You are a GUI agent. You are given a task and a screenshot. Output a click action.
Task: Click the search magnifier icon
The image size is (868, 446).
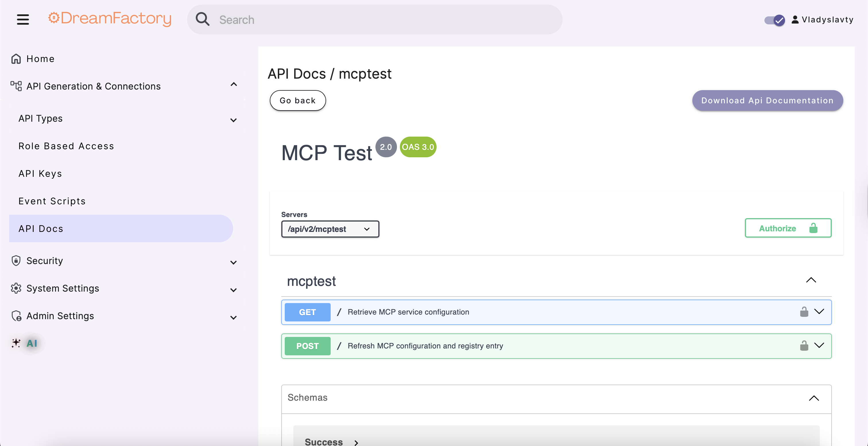[203, 19]
